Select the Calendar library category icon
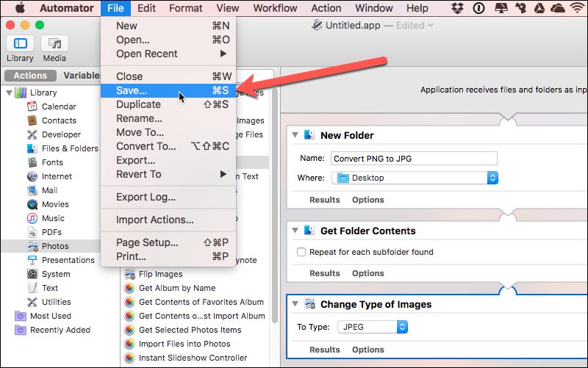This screenshot has height=368, width=588. click(32, 107)
